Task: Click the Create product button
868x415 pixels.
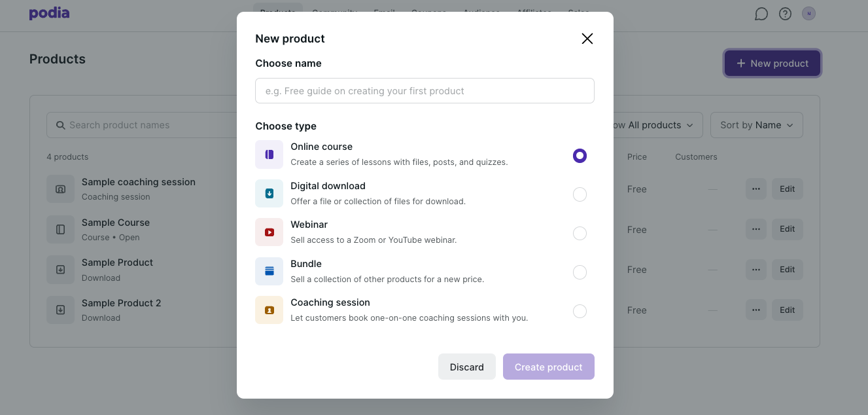Action: [548, 367]
